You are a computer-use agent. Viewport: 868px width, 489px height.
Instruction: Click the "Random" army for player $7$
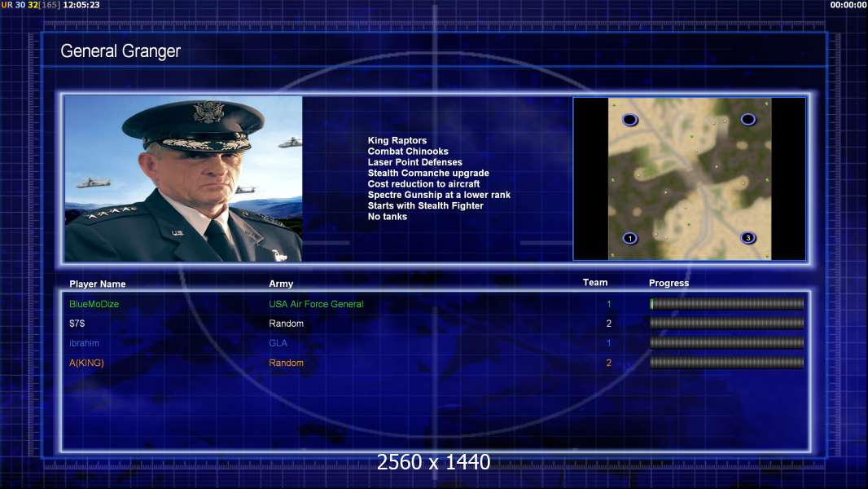coord(286,324)
